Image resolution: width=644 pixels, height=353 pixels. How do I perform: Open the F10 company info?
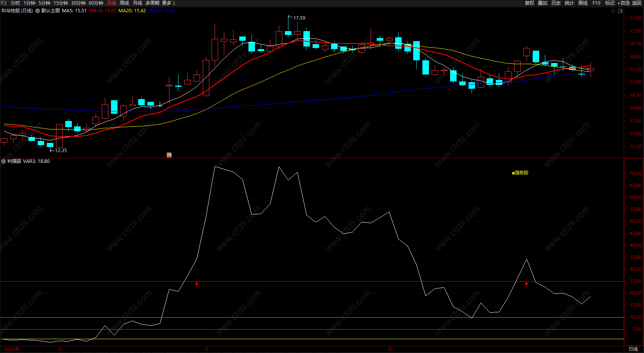tap(596, 3)
